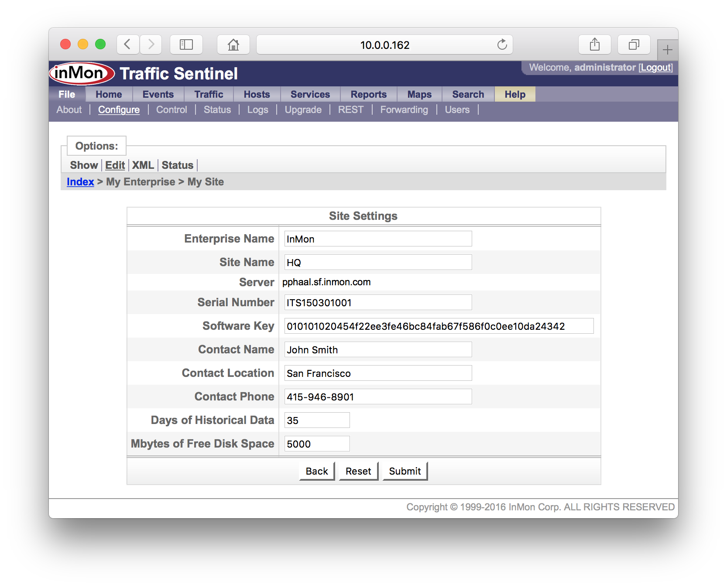Open the Home tab
This screenshot has height=588, width=727.
coord(109,94)
